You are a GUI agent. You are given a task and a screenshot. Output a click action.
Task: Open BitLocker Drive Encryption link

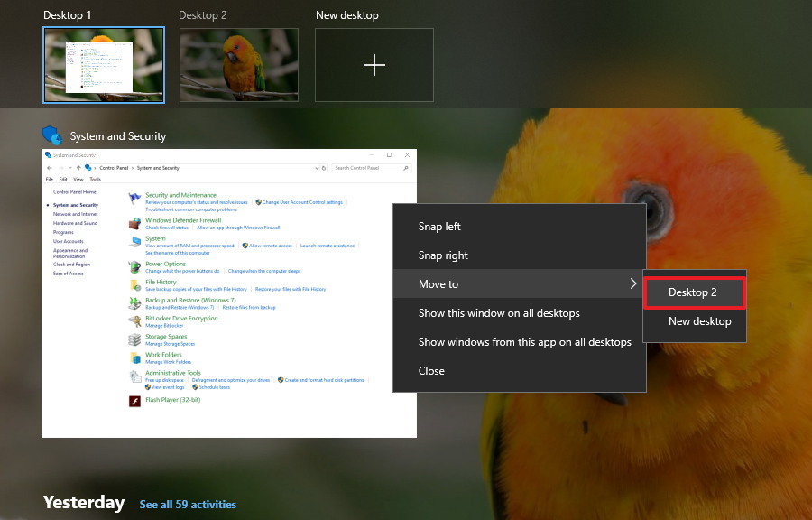[181, 319]
